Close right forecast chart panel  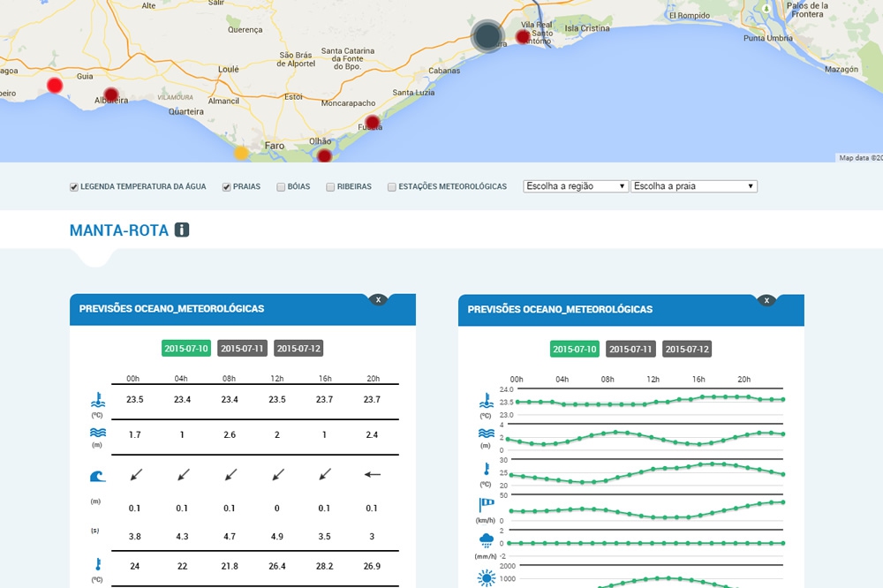pos(766,300)
